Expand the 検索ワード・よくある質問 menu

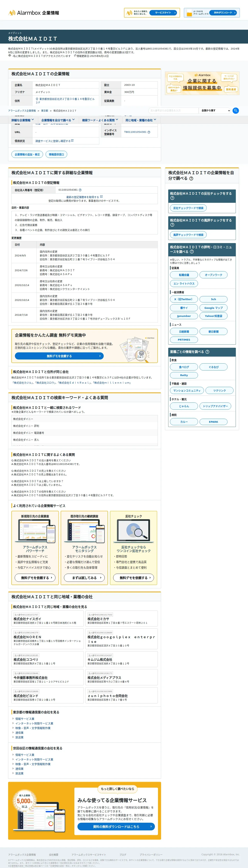100,120
